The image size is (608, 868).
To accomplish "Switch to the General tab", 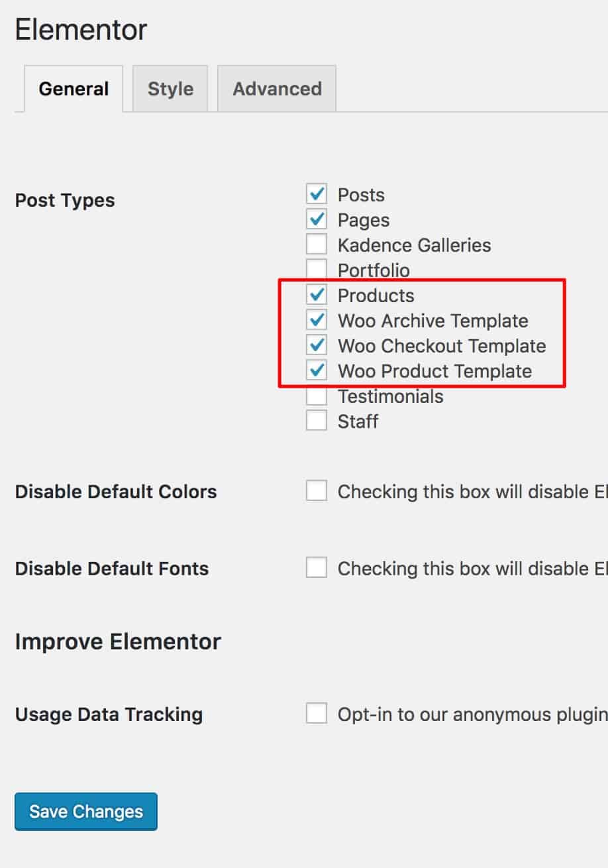I will click(x=74, y=89).
